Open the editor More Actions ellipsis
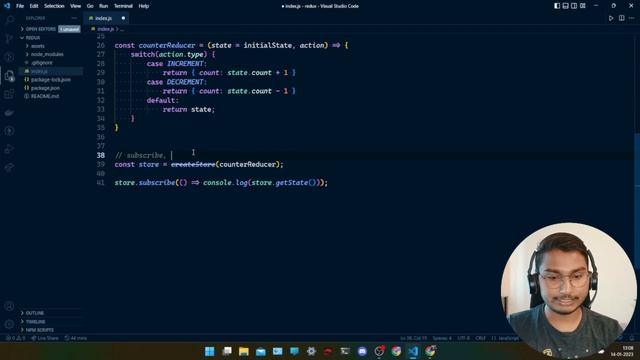 tap(631, 18)
